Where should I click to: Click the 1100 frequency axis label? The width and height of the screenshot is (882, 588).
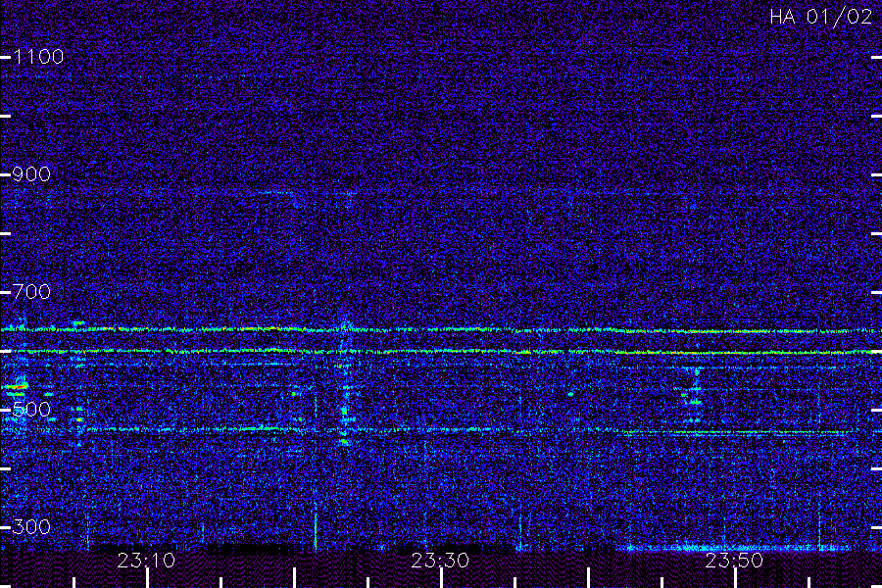click(x=38, y=57)
